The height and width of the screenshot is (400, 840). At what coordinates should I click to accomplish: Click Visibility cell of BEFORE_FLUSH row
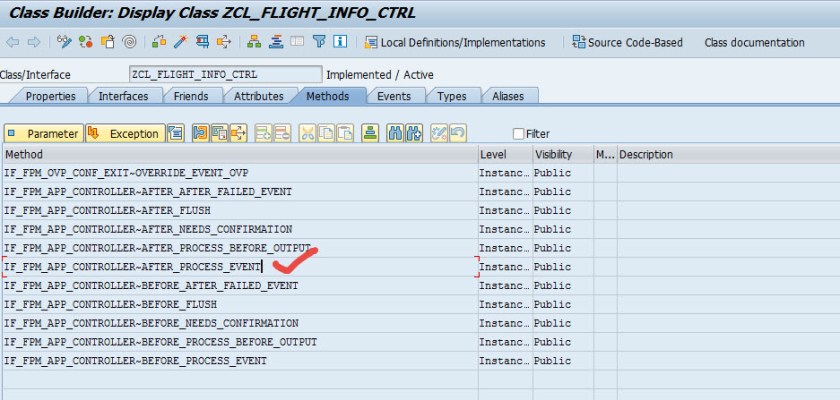tap(562, 304)
